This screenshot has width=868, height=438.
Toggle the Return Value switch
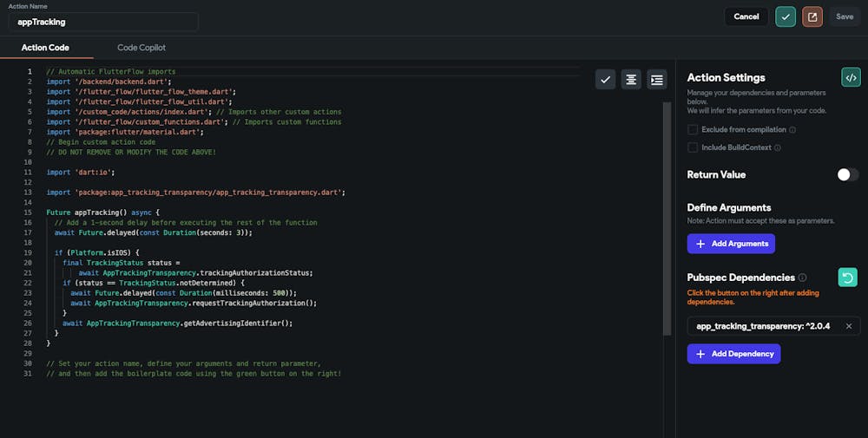click(846, 174)
